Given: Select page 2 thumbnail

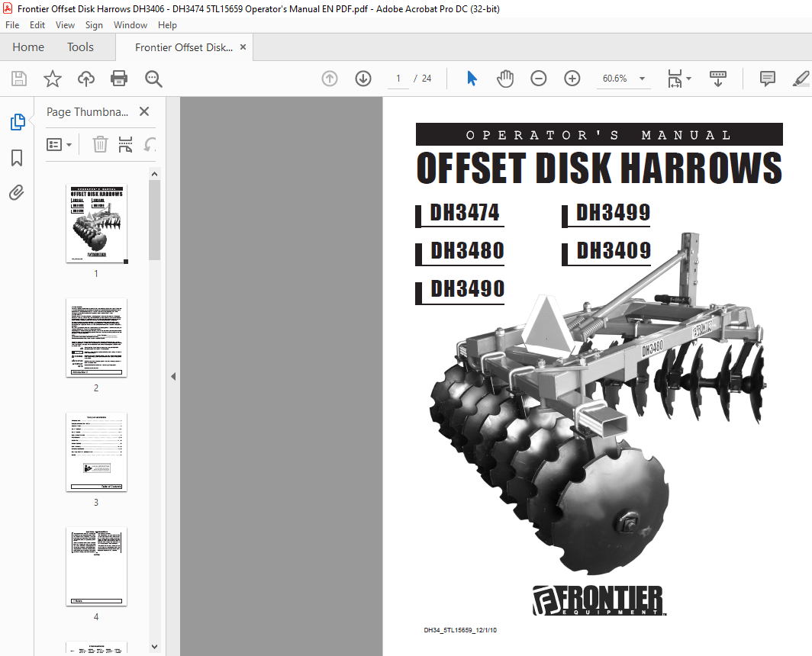Looking at the screenshot, I should (x=96, y=338).
